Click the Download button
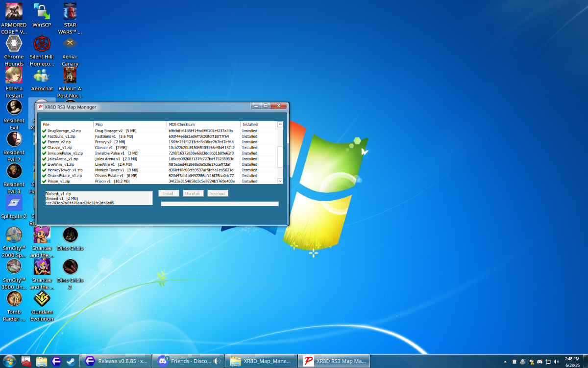Screen dimensions: 588x368 [x=218, y=193]
